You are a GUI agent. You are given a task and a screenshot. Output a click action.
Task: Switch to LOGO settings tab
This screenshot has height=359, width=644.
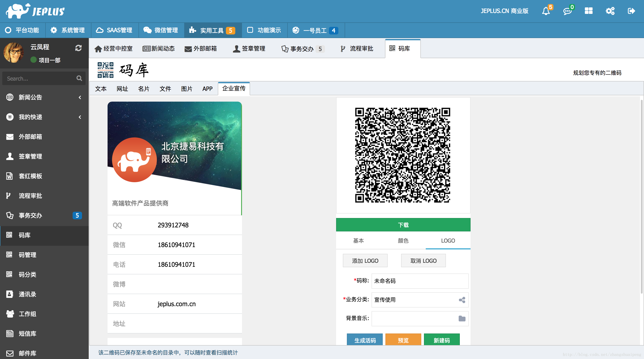click(x=448, y=241)
